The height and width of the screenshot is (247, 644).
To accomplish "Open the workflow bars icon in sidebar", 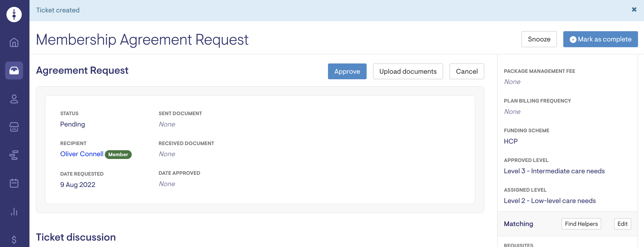I will point(14,155).
